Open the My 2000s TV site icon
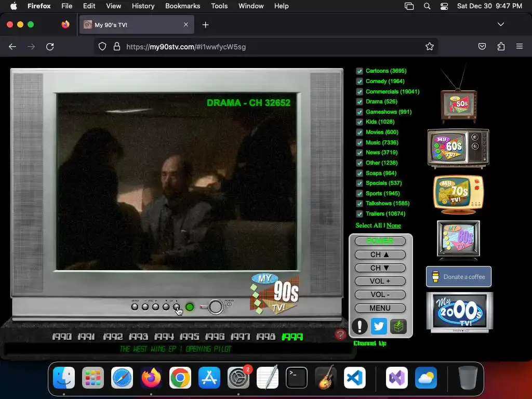Screen dimensions: 532x399 coord(459,312)
